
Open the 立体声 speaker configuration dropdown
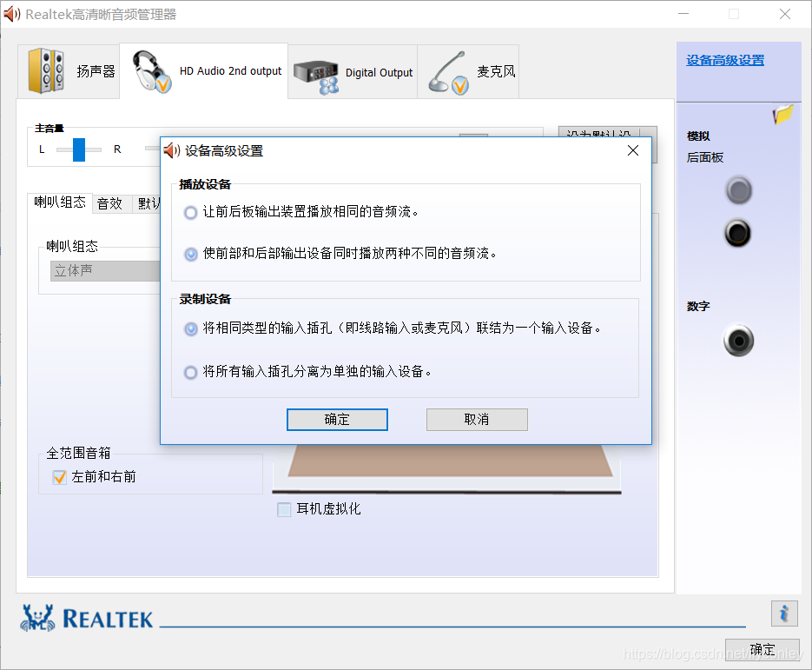point(105,271)
